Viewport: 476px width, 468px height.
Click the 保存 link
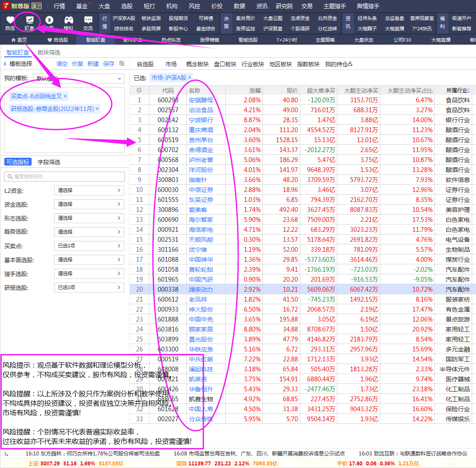click(109, 64)
